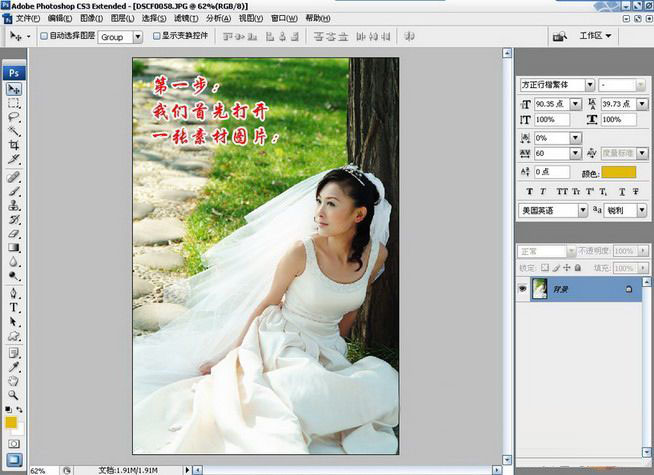654x475 pixels.
Task: Choose the Lasso tool
Action: (14, 117)
